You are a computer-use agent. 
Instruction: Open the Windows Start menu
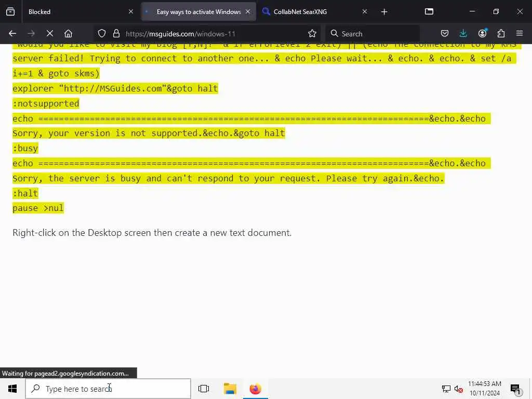pos(12,389)
